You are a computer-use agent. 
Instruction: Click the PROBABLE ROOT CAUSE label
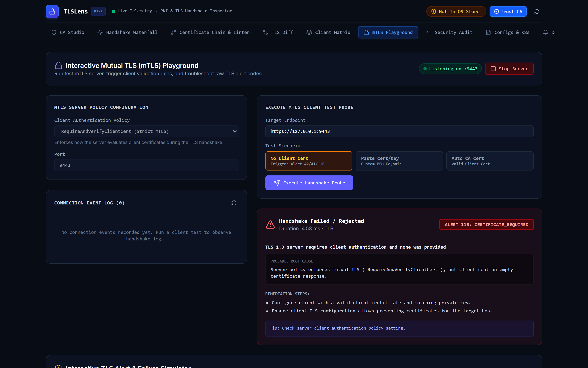point(292,261)
